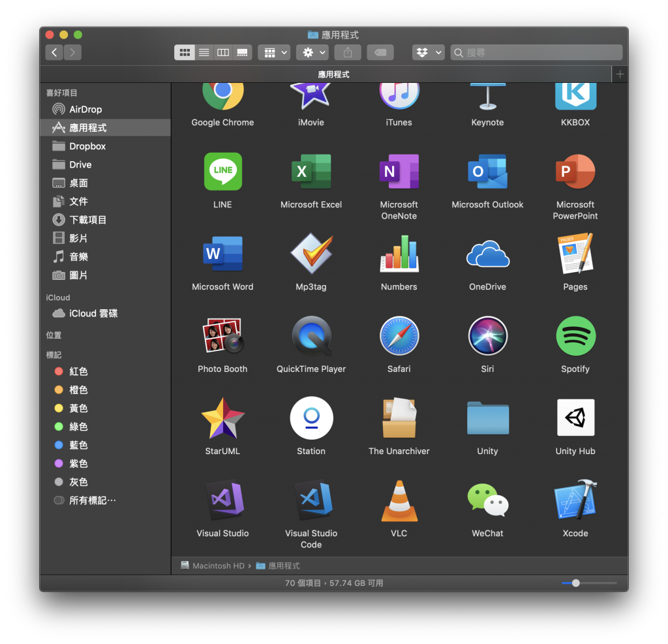
Task: Go back to previous folder
Action: point(54,52)
